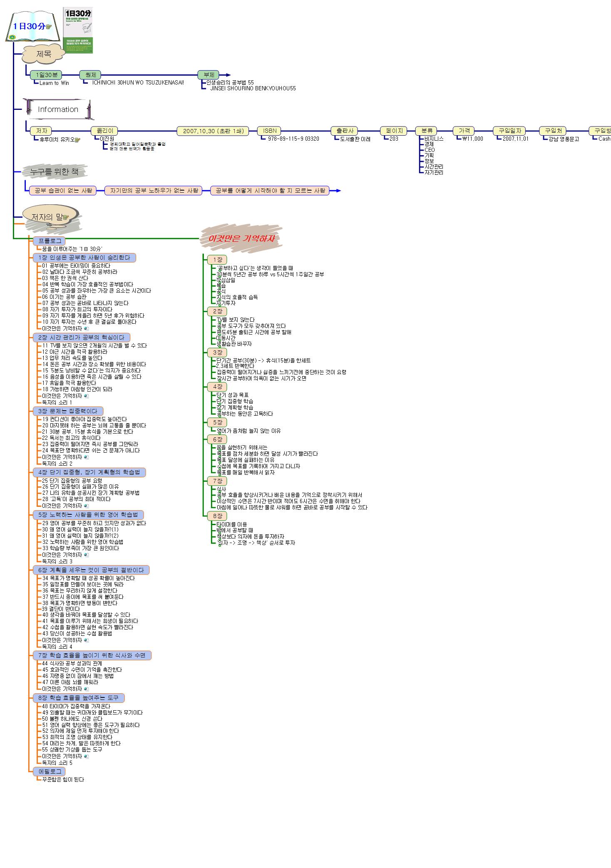Image resolution: width=611 pixels, height=868 pixels.
Task: Select the 제목 cloud node
Action: pyautogui.click(x=44, y=54)
